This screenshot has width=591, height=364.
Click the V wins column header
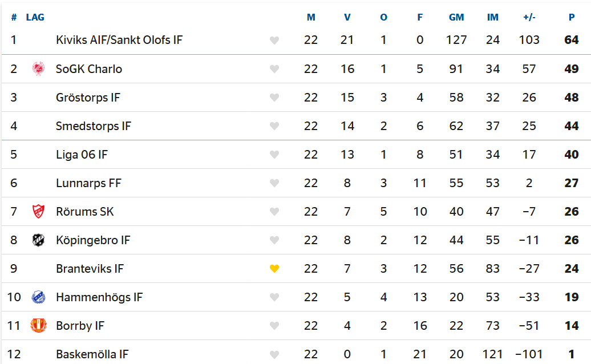coord(347,17)
